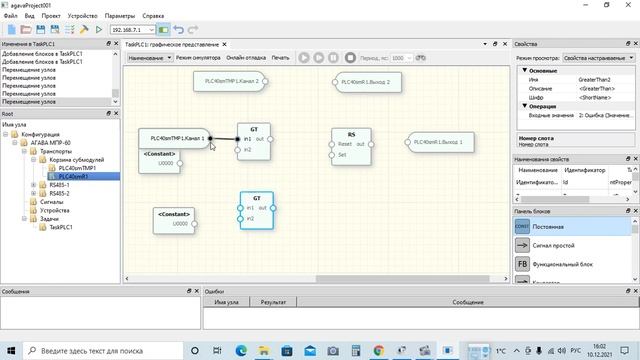Screen dimensions: 640x360
Task: Undo last action with the blue arrow
Action: point(178,30)
